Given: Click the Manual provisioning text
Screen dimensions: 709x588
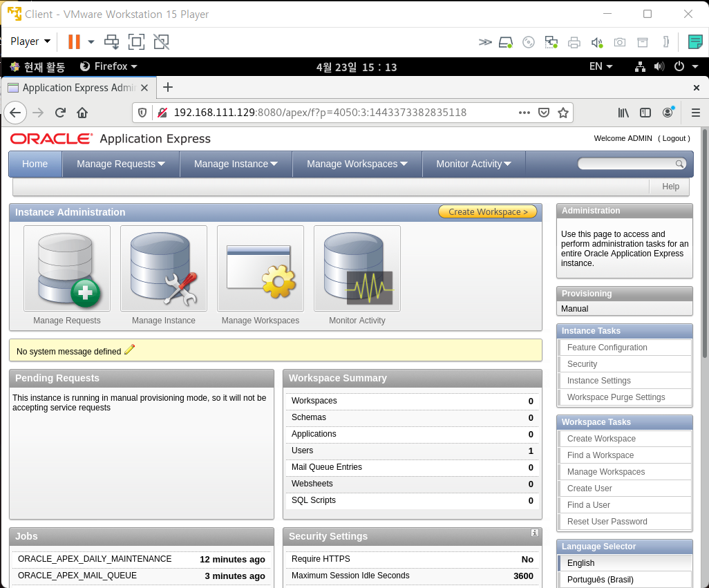Looking at the screenshot, I should click(574, 309).
